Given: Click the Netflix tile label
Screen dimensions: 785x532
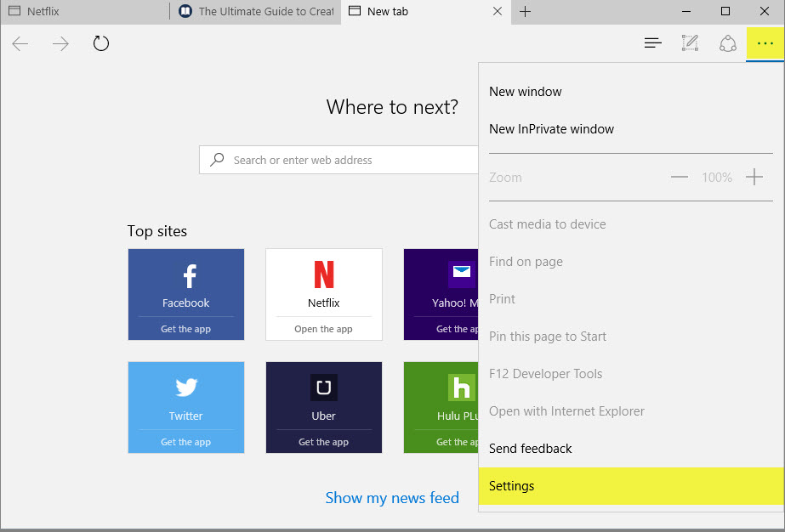Looking at the screenshot, I should (324, 303).
